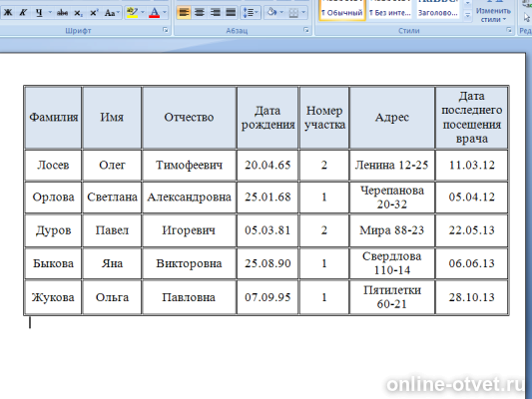Place cursor in the Пятилетки 60-21 cell

pos(392,297)
